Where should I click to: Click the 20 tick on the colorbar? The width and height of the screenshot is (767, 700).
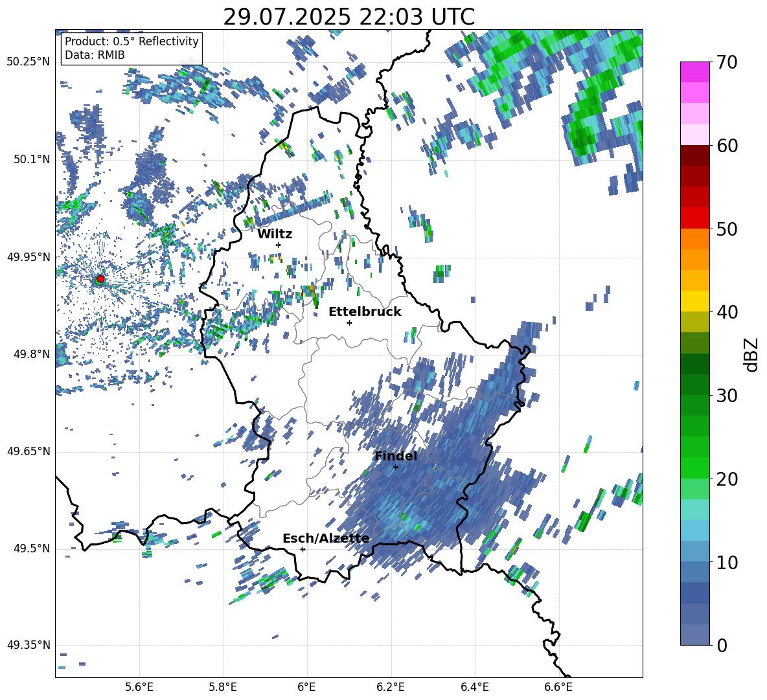coord(727,479)
